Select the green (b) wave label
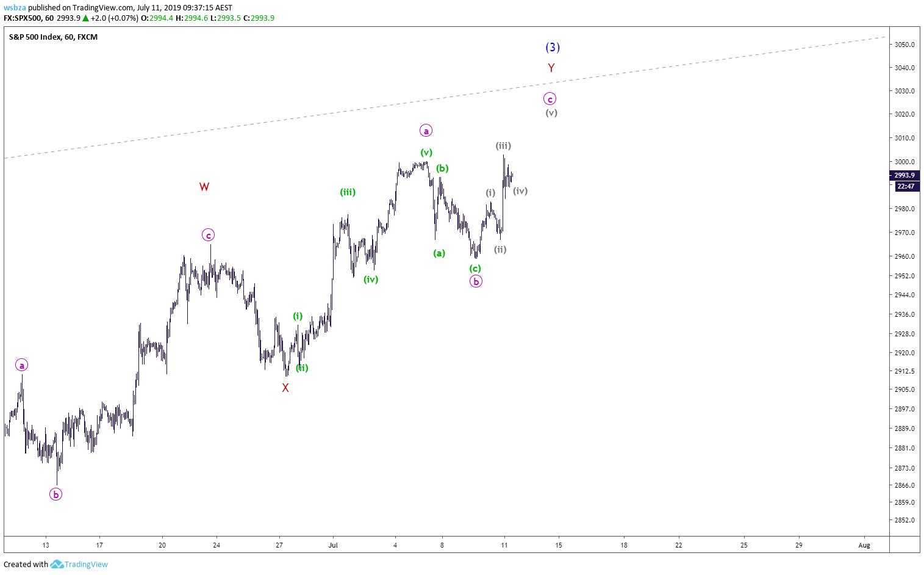 pos(442,168)
